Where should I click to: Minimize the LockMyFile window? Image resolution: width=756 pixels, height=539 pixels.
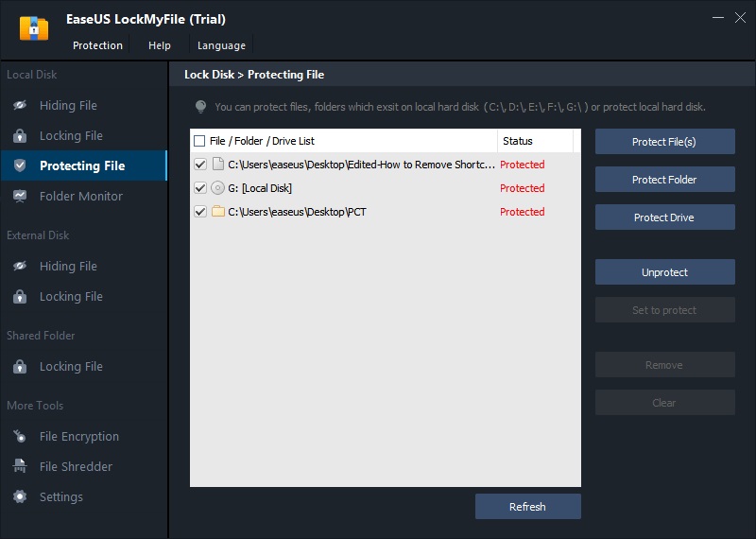(718, 18)
